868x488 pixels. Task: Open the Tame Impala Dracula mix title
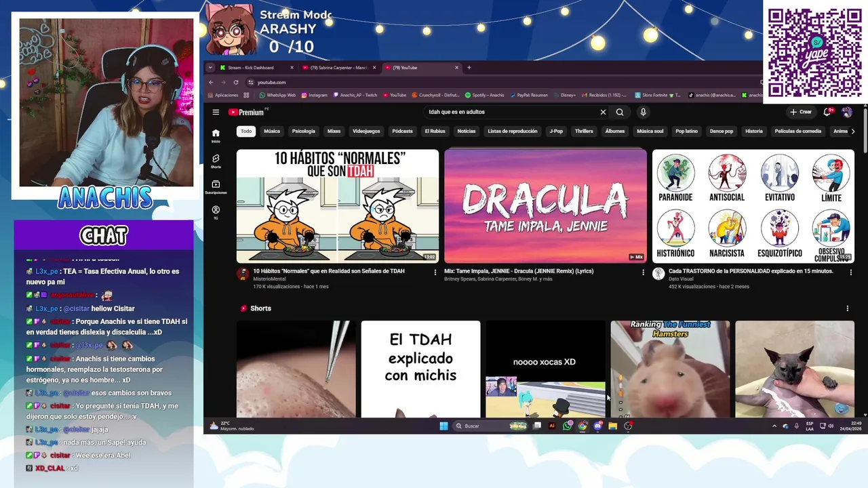519,271
